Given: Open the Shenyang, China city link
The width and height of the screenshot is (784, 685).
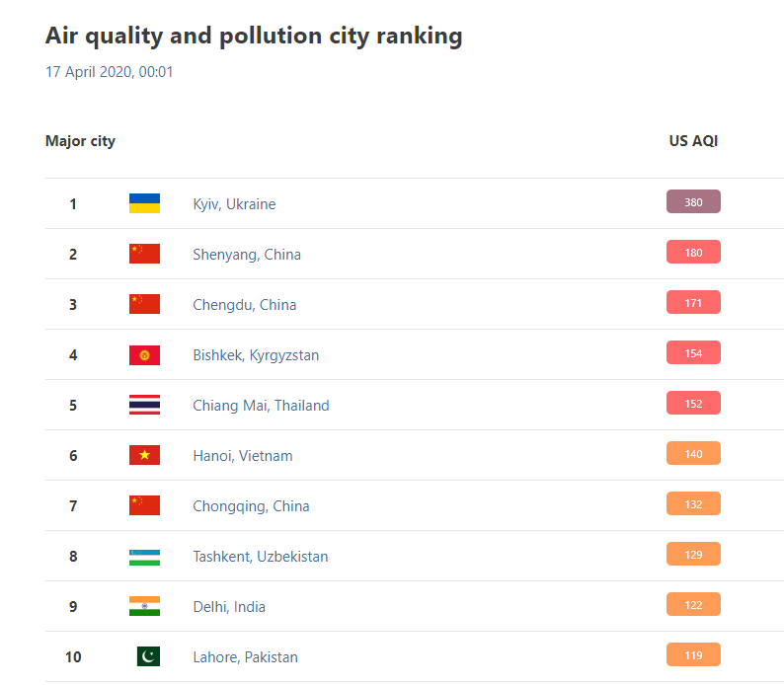Looking at the screenshot, I should [x=247, y=255].
